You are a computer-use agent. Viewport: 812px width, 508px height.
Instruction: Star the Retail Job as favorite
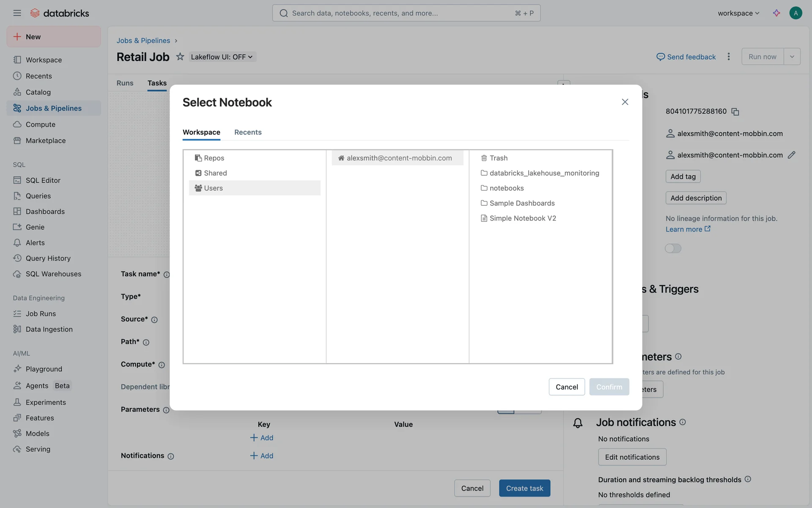coord(180,57)
